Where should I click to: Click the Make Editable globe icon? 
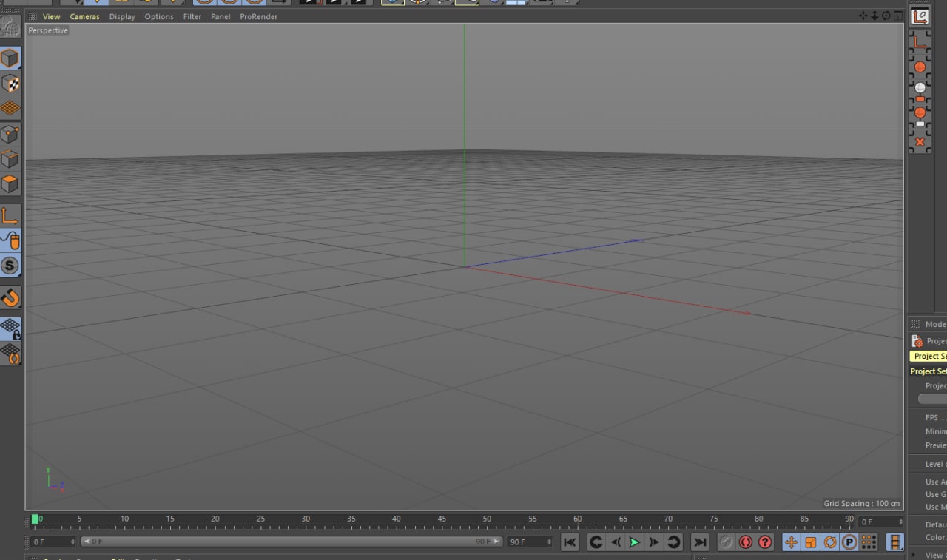[x=10, y=28]
